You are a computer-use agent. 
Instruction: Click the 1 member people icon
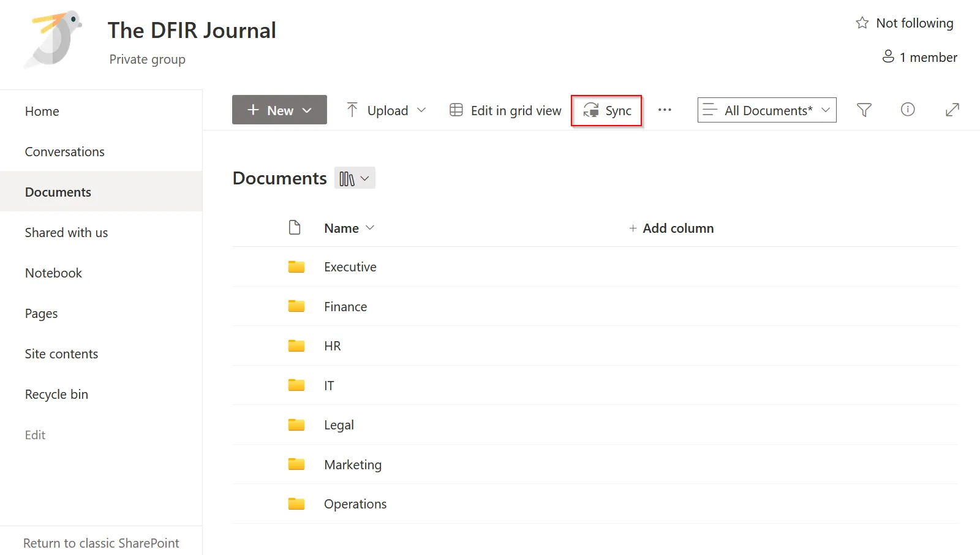888,56
